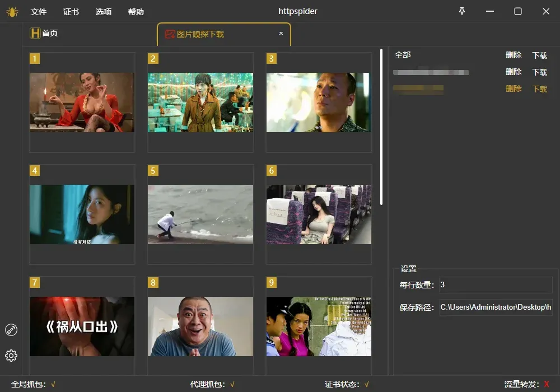Click the 保存路径 path field

pyautogui.click(x=496, y=307)
